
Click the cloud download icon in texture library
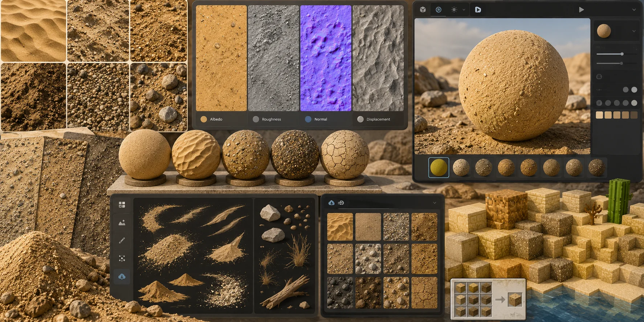point(331,203)
